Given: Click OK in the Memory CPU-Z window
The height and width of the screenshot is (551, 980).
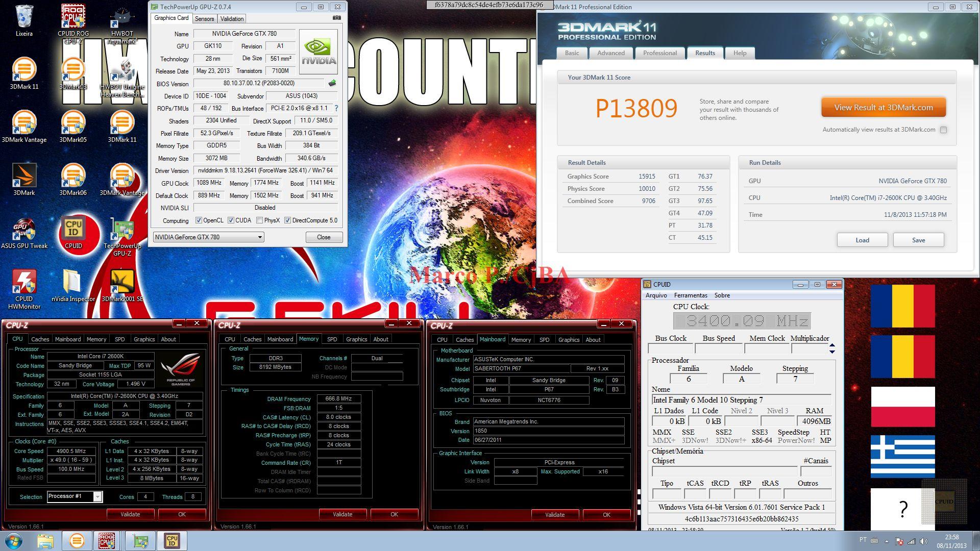Looking at the screenshot, I should tap(394, 514).
